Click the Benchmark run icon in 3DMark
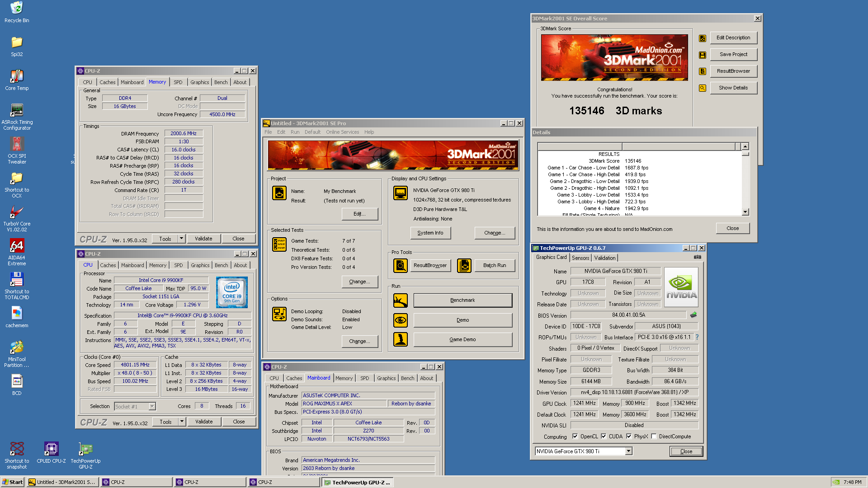This screenshot has width=868, height=488. (401, 300)
